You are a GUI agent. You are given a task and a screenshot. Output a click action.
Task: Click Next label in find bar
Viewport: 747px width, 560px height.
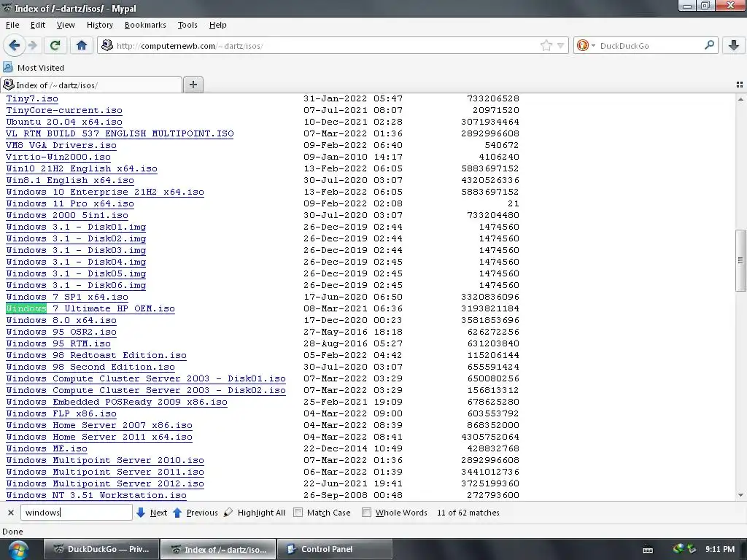click(158, 513)
